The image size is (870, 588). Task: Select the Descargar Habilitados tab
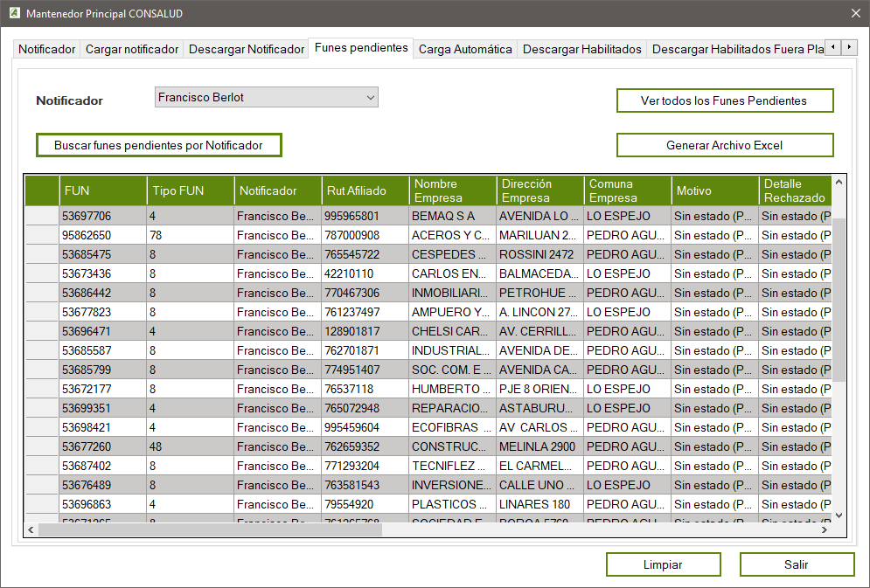coord(582,50)
